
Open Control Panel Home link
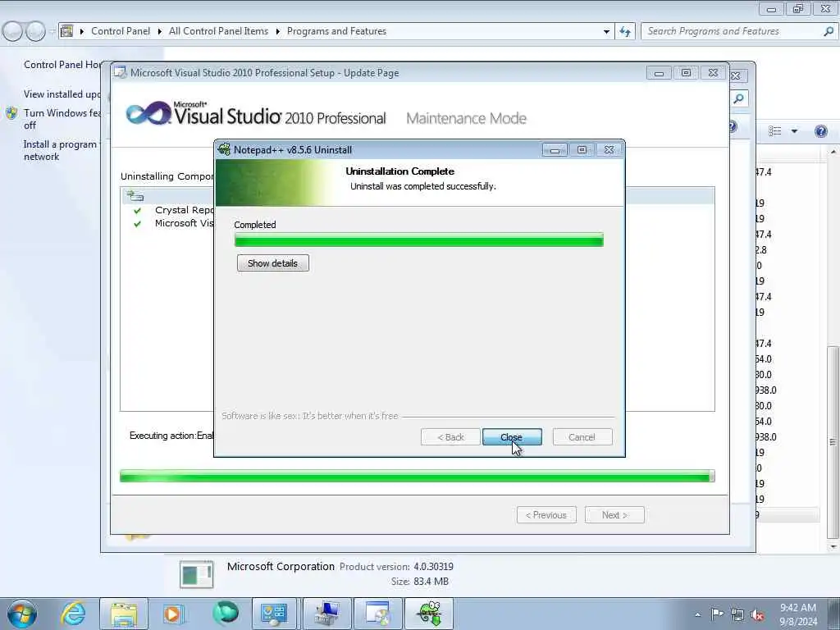click(62, 64)
